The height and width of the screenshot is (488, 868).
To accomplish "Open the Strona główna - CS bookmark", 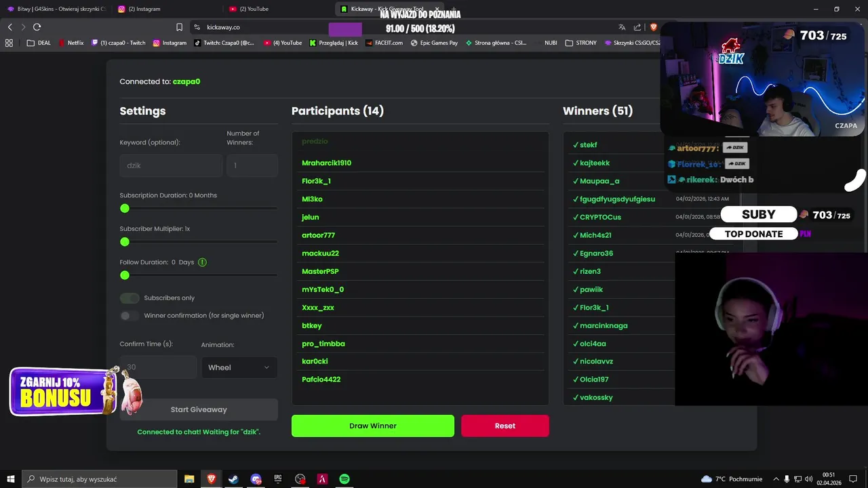I will click(x=496, y=43).
